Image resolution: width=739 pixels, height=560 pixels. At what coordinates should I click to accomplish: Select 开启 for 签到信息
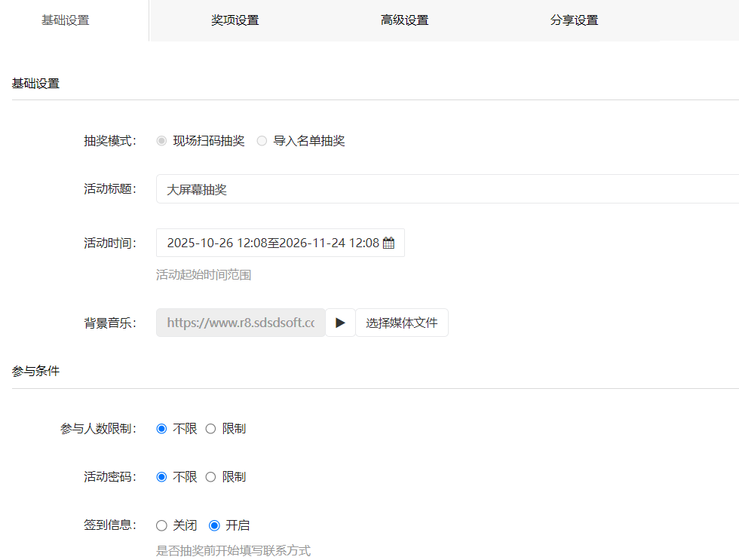pos(214,525)
